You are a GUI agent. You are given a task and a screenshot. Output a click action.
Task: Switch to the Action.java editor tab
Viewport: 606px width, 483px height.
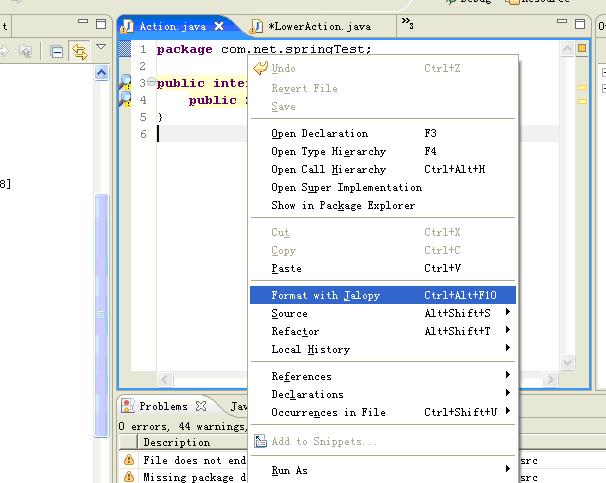coord(173,26)
